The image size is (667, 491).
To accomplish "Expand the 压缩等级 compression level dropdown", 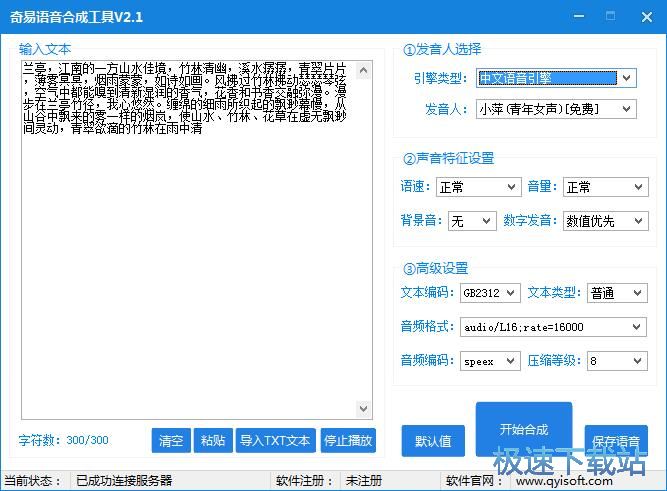I will tap(617, 361).
